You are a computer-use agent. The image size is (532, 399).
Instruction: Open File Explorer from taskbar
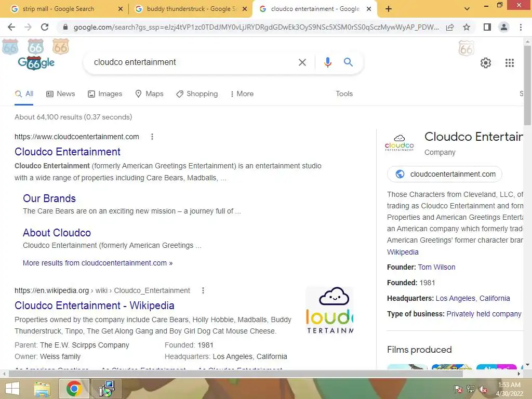click(42, 389)
